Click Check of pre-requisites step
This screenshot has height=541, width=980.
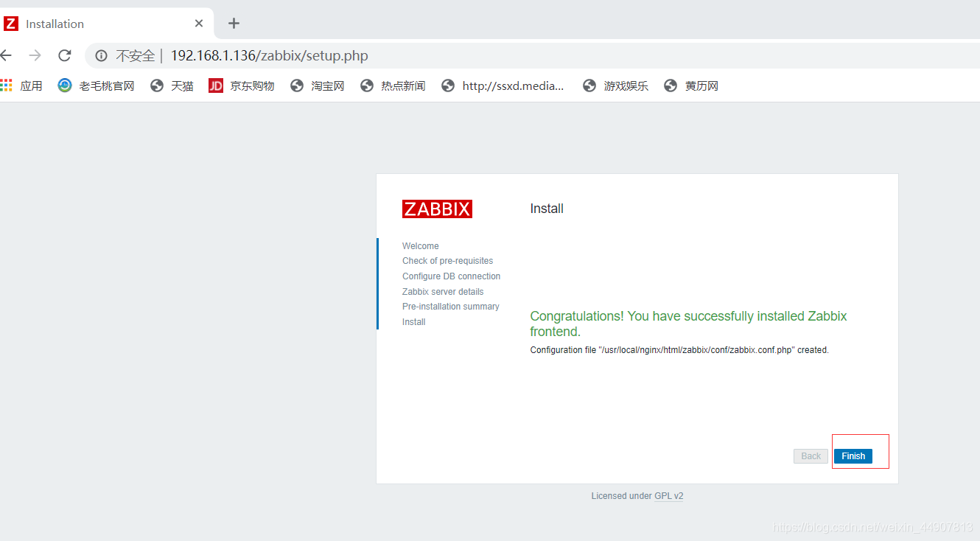tap(448, 261)
